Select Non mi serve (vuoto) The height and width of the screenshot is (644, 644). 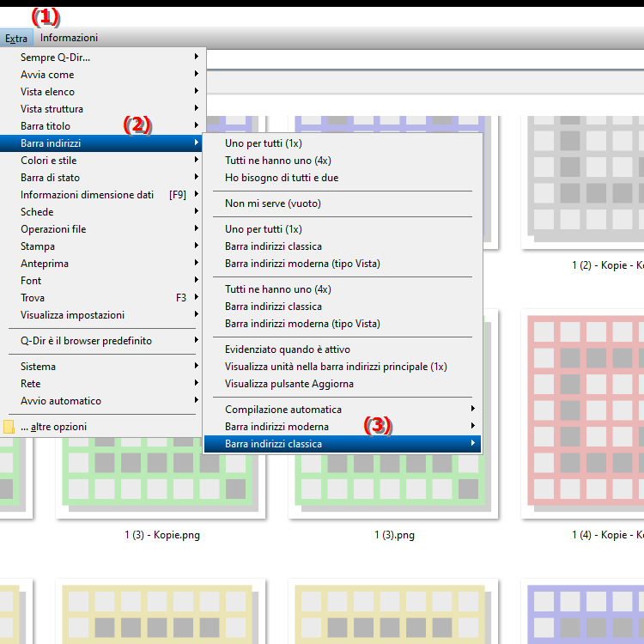(x=342, y=204)
